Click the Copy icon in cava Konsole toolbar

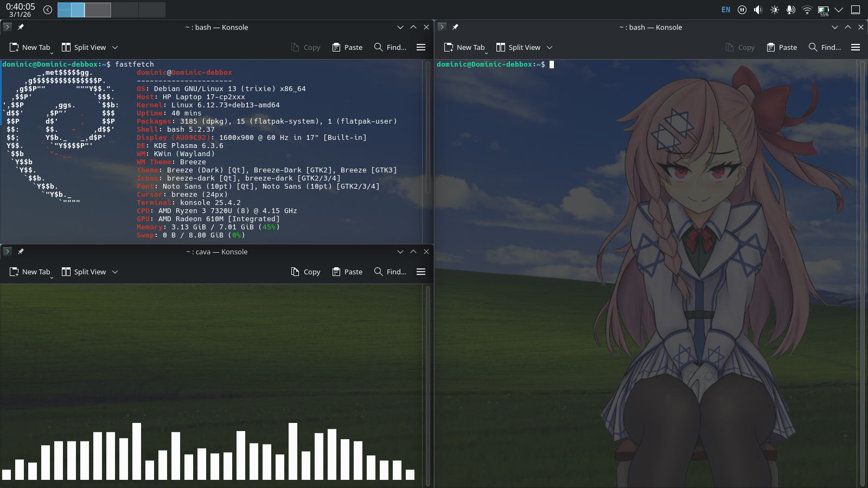point(295,272)
